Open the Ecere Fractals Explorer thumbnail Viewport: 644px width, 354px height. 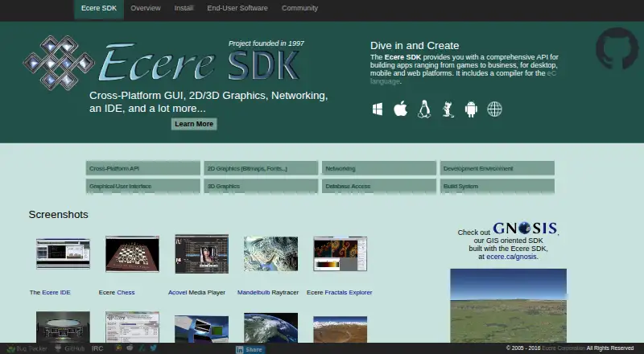(x=340, y=253)
